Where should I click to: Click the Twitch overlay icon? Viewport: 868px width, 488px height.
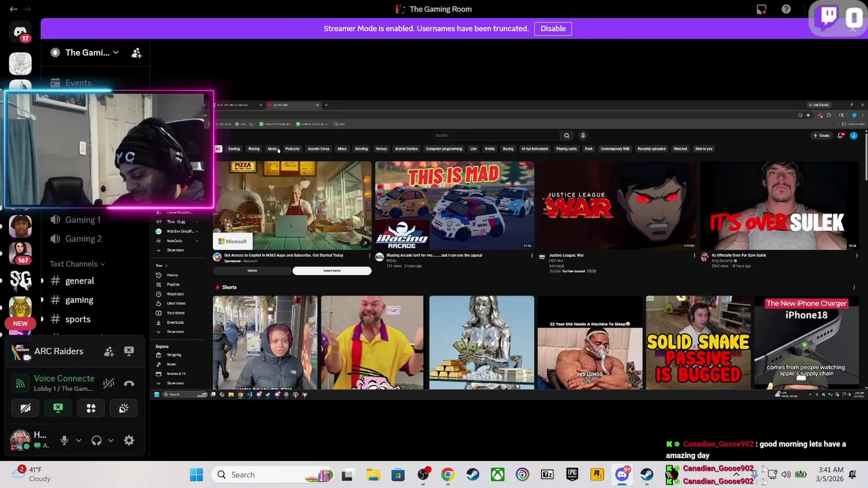pyautogui.click(x=828, y=16)
